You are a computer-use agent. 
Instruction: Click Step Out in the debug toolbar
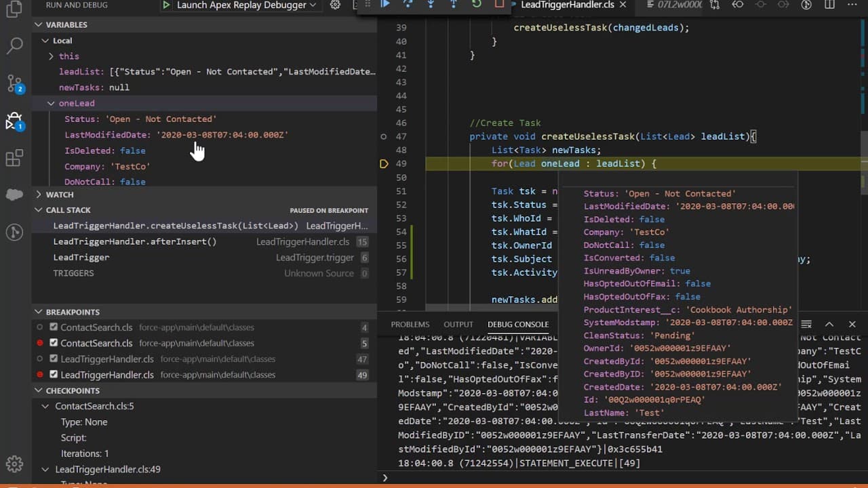click(x=453, y=5)
